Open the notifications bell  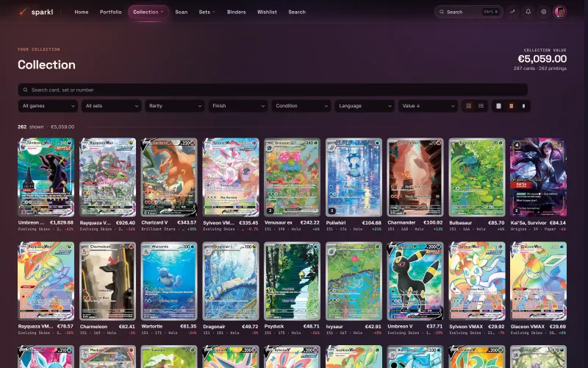click(x=528, y=12)
